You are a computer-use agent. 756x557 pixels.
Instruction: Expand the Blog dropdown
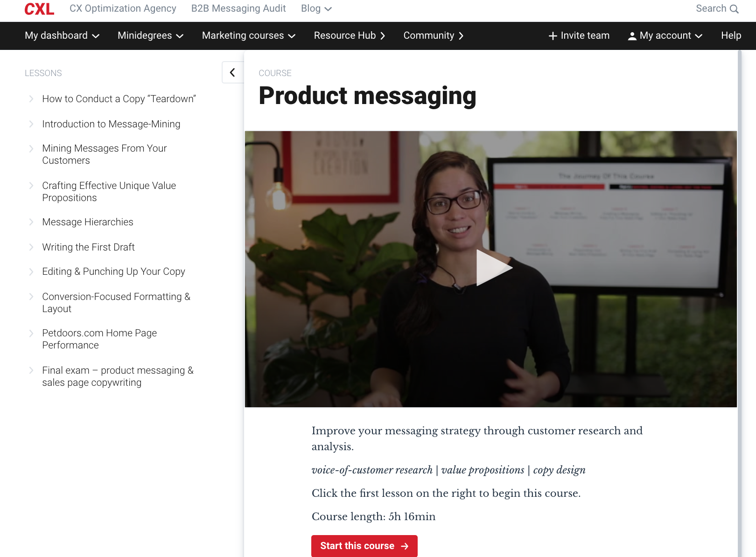pos(316,8)
